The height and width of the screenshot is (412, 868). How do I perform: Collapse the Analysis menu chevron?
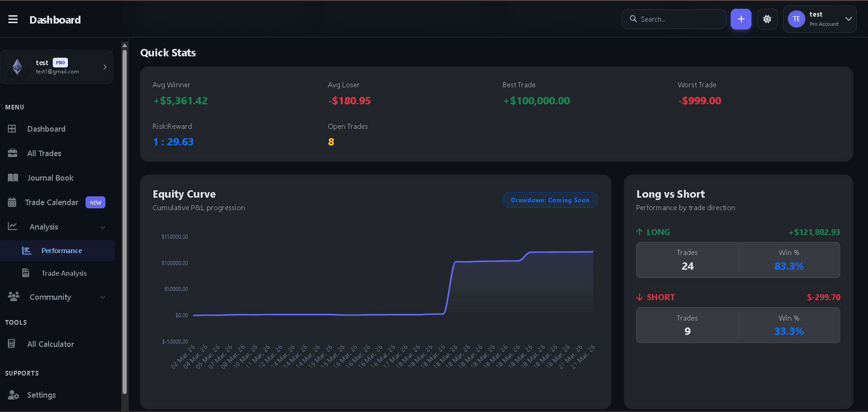(103, 227)
